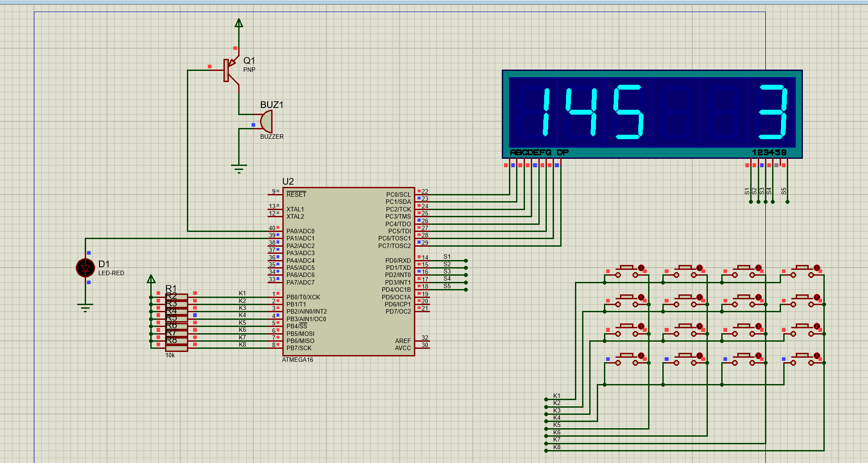Viewport: 868px width, 463px height.
Task: Select the K1–K5 keypad pushbutton
Action: pyautogui.click(x=627, y=272)
